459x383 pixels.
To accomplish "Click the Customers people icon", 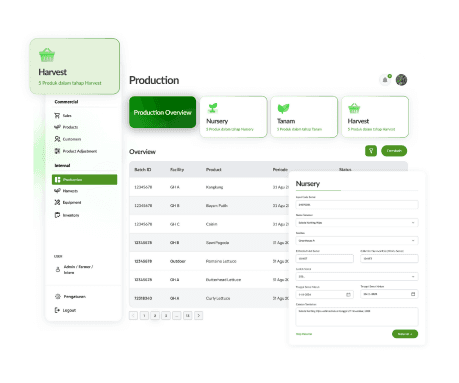I will click(57, 139).
